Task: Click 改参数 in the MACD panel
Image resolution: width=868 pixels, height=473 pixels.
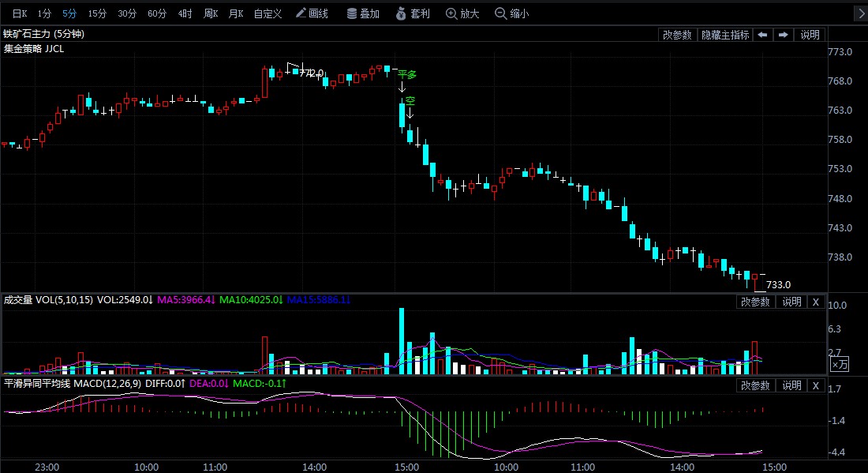Action: 755,385
